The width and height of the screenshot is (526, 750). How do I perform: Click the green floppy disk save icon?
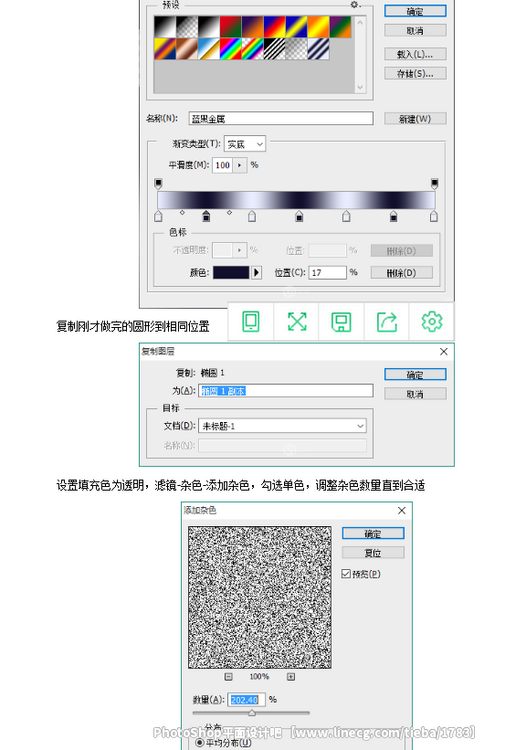pyautogui.click(x=341, y=321)
